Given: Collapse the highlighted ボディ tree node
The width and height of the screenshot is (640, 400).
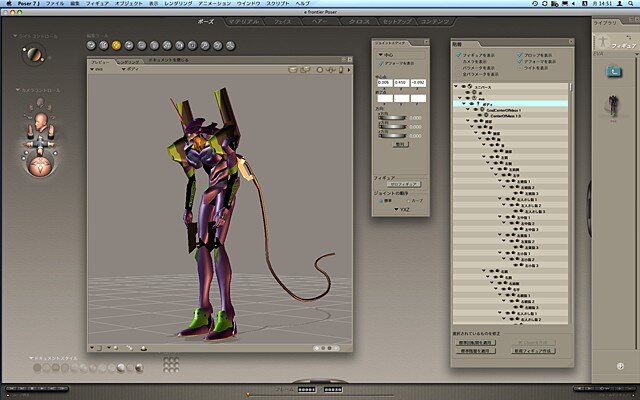Looking at the screenshot, I should click(464, 104).
